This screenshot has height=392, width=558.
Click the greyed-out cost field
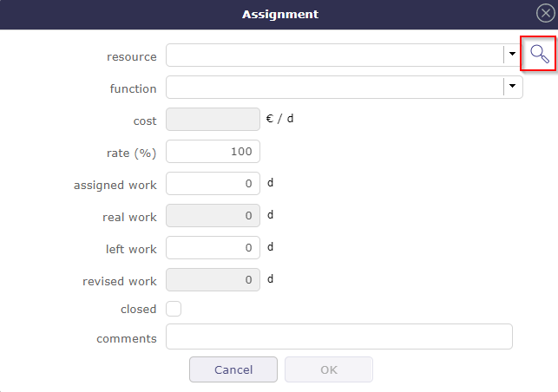pos(213,120)
